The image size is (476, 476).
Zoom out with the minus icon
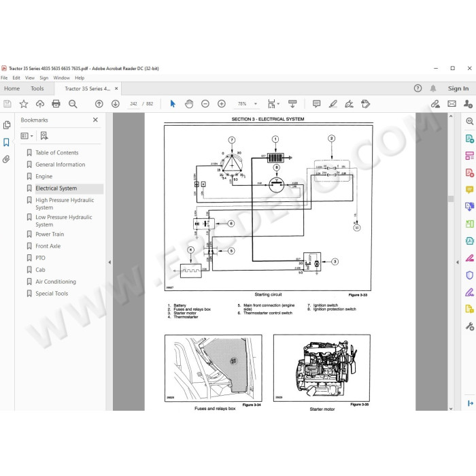[x=205, y=104]
